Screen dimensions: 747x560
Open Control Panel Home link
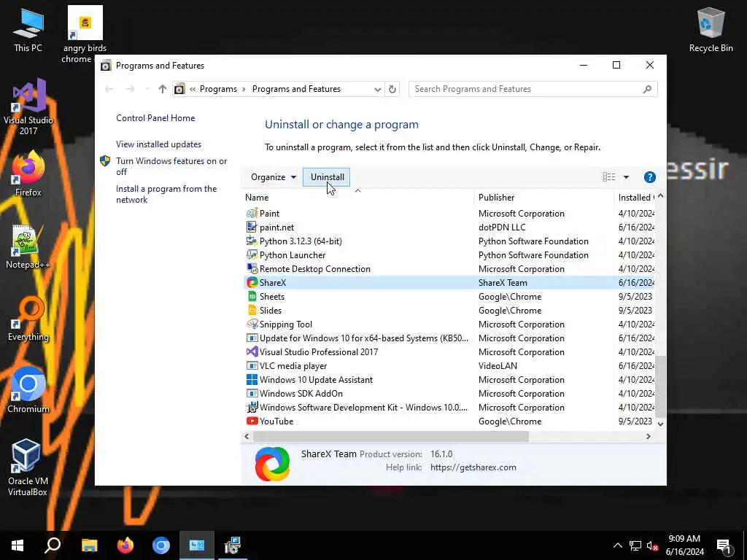click(x=155, y=118)
